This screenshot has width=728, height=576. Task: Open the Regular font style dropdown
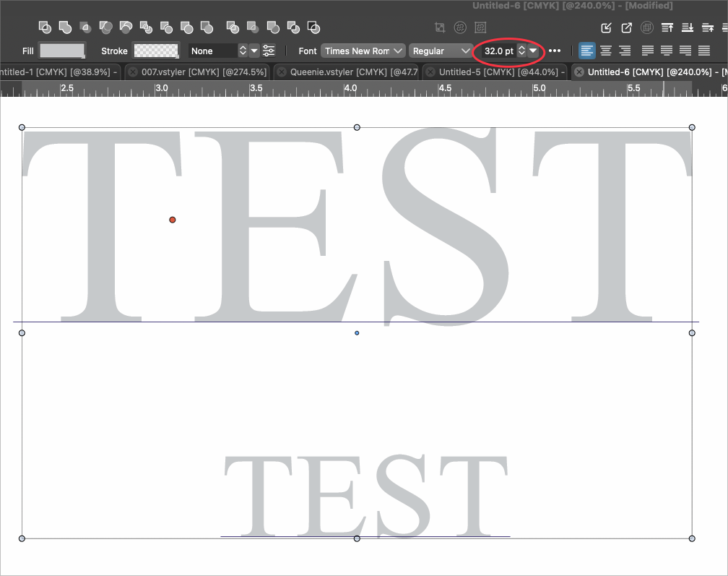click(x=441, y=51)
